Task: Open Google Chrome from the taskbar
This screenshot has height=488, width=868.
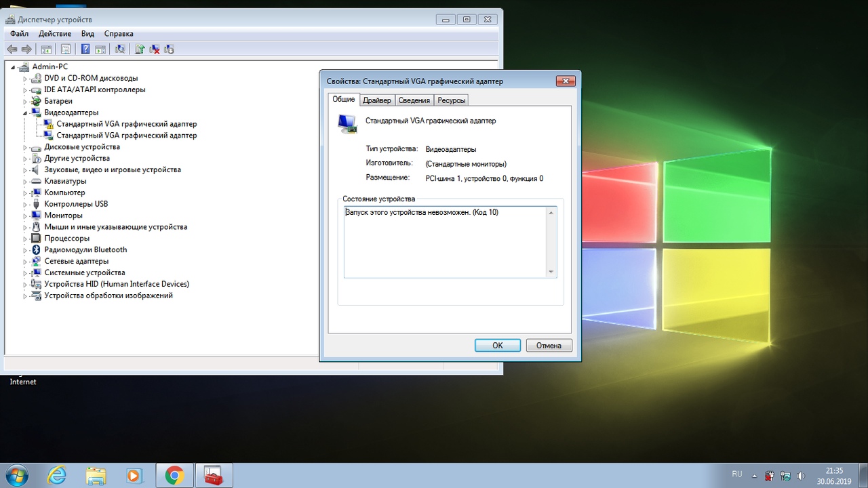Action: 174,476
